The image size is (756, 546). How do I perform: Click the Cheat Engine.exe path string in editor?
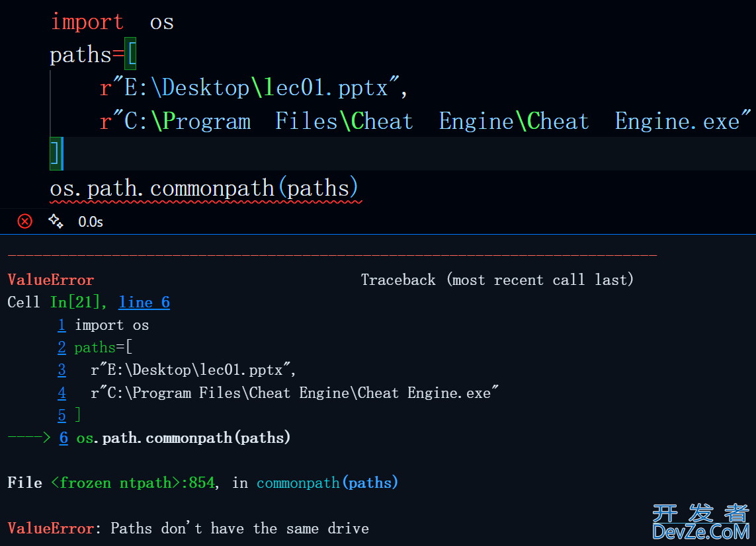(x=425, y=120)
